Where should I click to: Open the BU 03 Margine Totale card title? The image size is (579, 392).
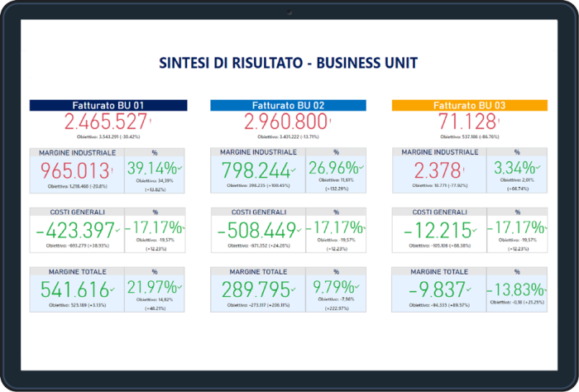click(436, 272)
